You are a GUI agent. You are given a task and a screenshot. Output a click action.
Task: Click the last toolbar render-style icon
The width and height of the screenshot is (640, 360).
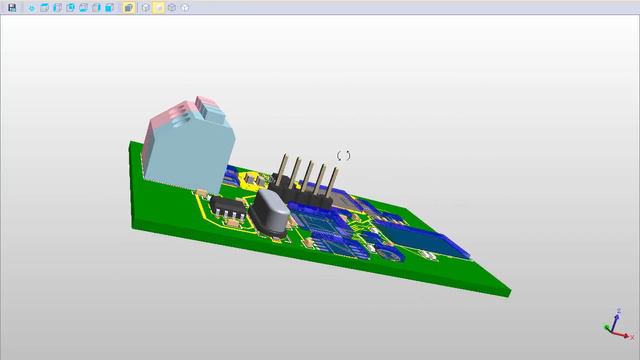(185, 7)
